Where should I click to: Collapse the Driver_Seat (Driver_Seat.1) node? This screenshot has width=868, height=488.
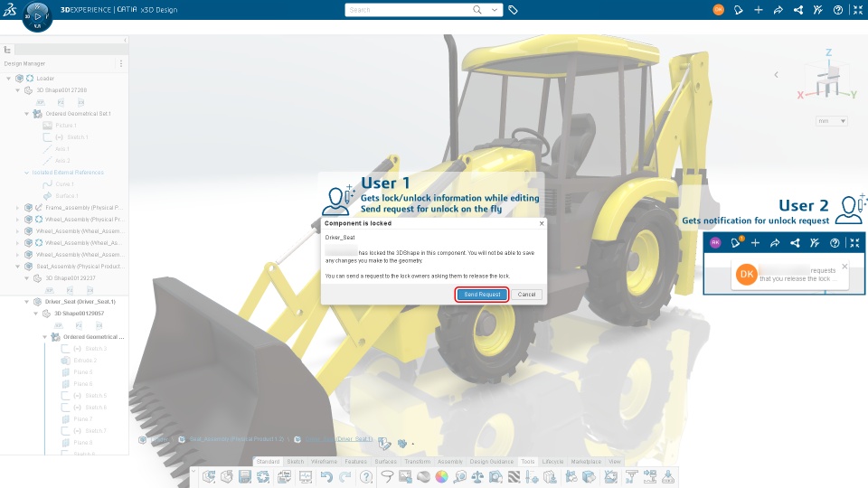26,302
